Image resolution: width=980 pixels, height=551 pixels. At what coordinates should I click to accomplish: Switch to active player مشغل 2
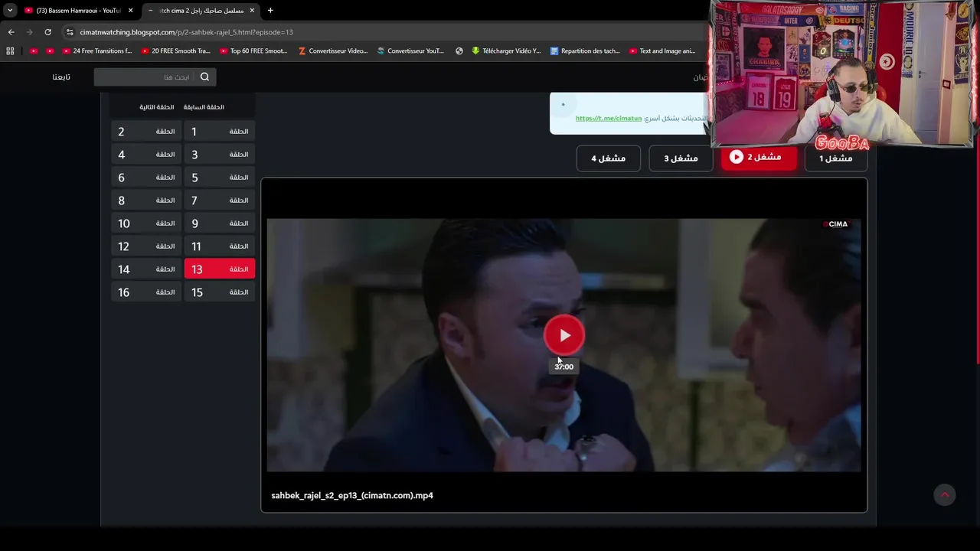[759, 157]
